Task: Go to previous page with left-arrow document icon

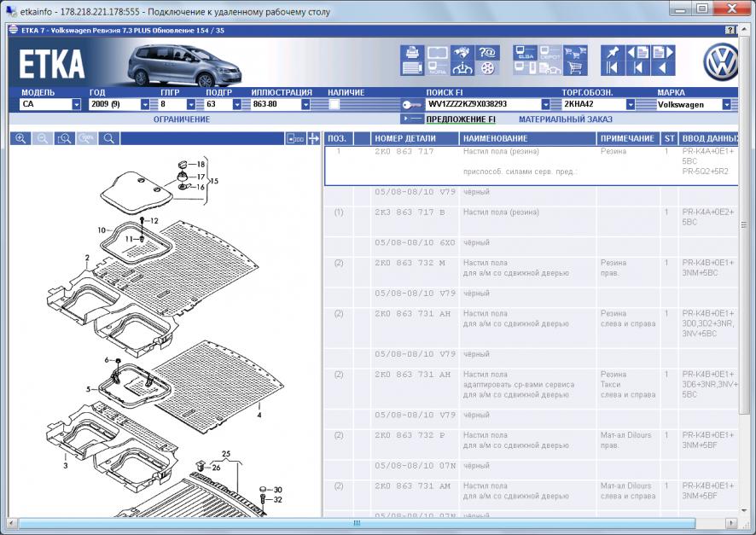Action: 637,53
